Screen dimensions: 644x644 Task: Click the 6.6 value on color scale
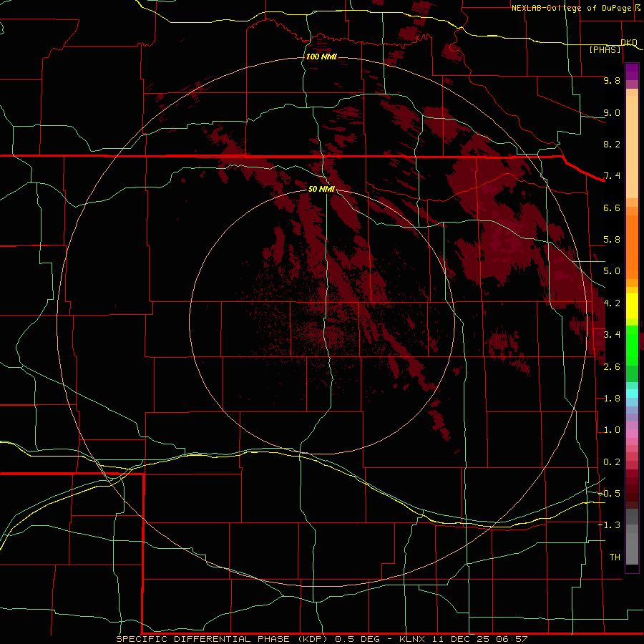click(612, 208)
